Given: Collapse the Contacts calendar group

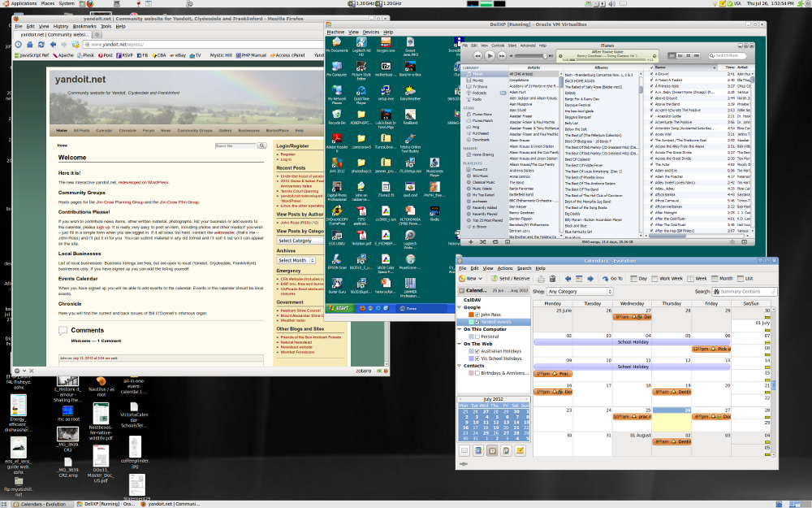Looking at the screenshot, I should [x=460, y=366].
